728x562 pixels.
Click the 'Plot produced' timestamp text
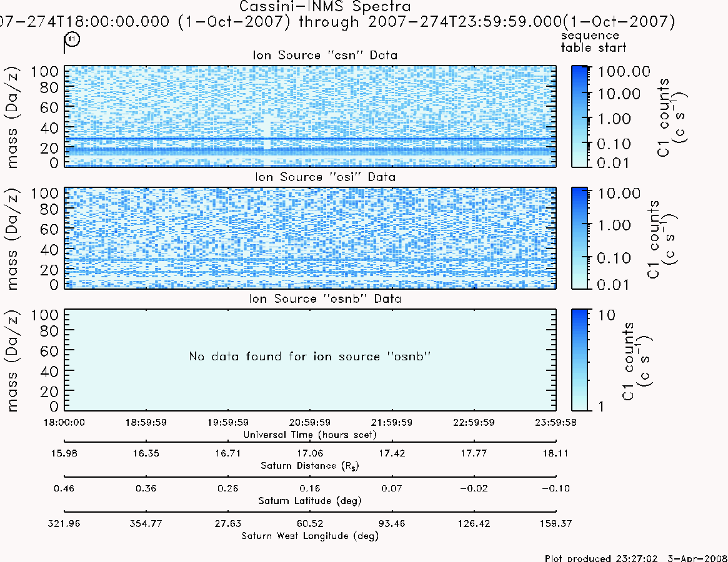click(x=636, y=558)
